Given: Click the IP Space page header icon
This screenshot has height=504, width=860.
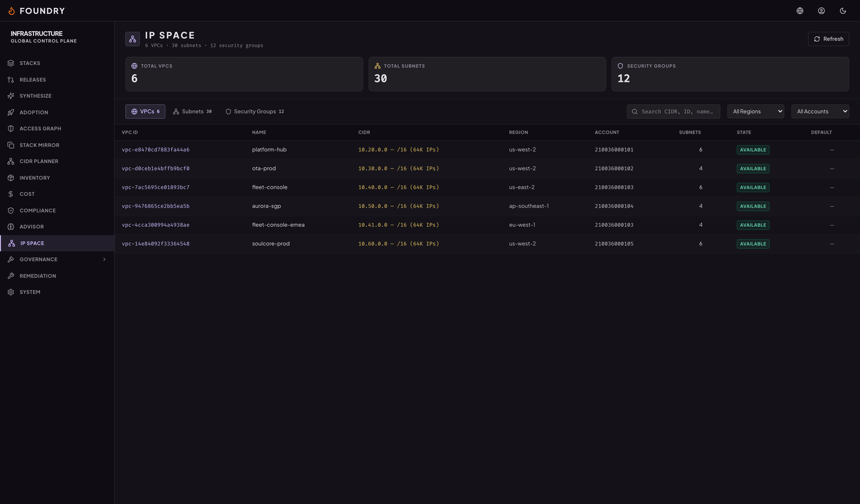Looking at the screenshot, I should 133,39.
